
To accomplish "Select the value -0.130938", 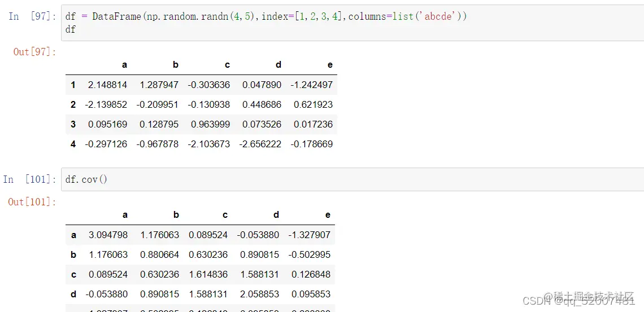I will tap(209, 104).
